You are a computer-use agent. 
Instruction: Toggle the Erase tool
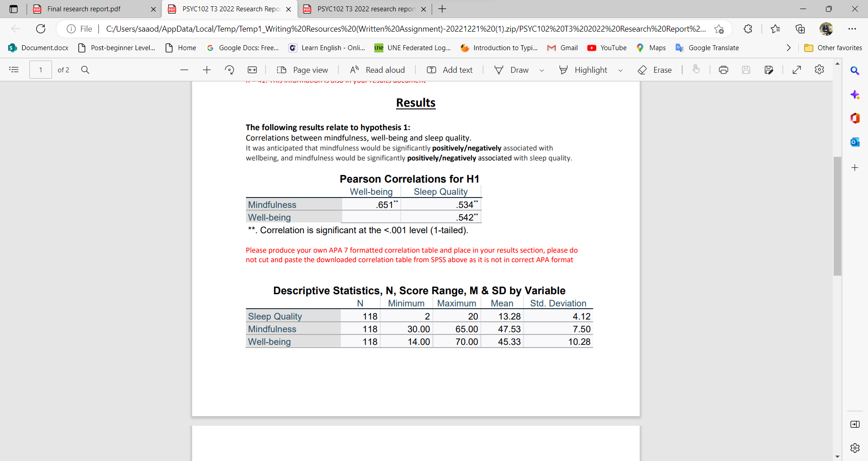coord(655,70)
